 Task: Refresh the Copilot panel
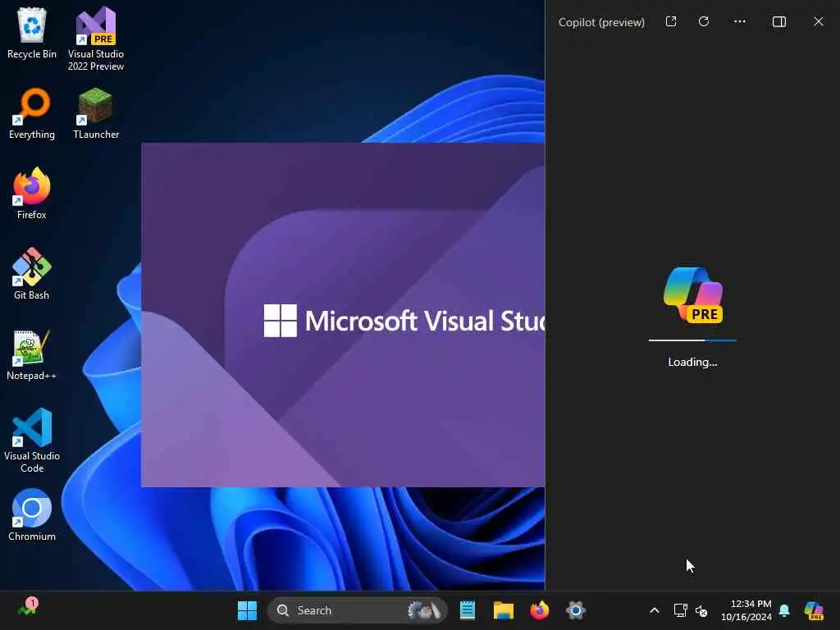(x=704, y=21)
